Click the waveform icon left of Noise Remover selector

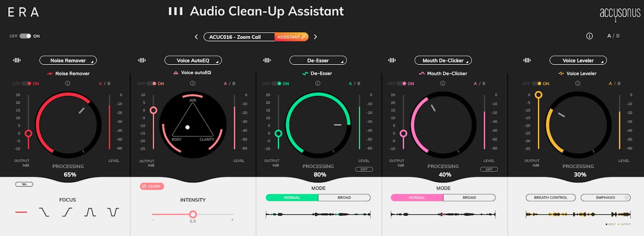point(17,60)
